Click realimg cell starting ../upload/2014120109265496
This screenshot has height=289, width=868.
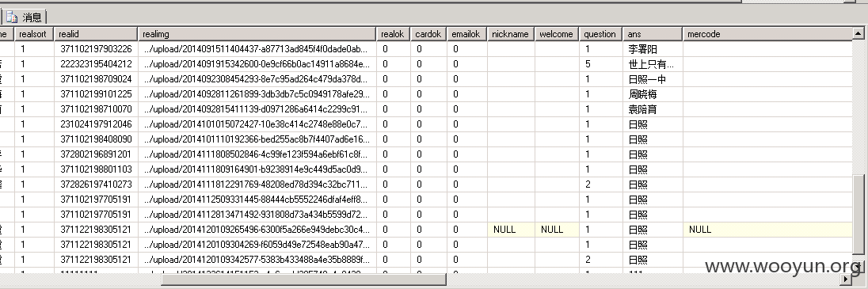[x=257, y=229]
